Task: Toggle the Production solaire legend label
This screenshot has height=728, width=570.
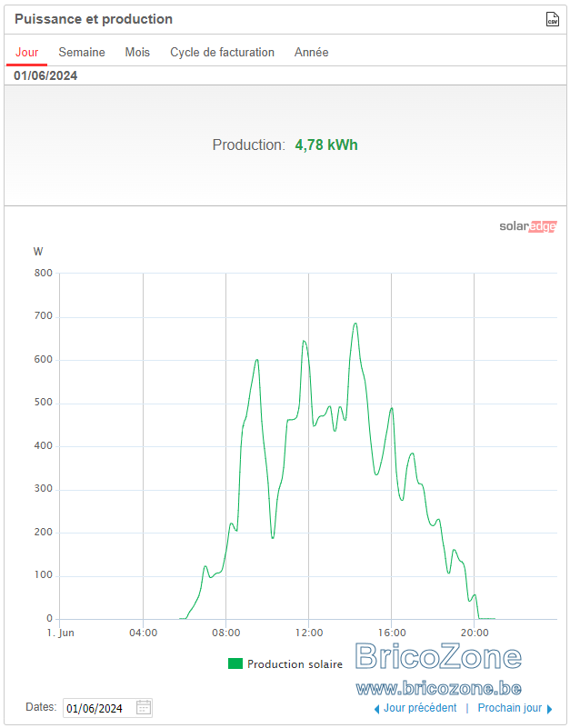Action: pyautogui.click(x=295, y=664)
